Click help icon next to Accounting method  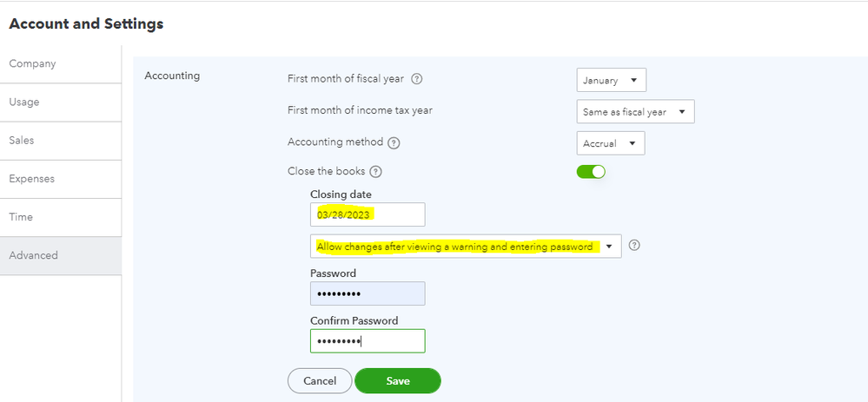[394, 142]
